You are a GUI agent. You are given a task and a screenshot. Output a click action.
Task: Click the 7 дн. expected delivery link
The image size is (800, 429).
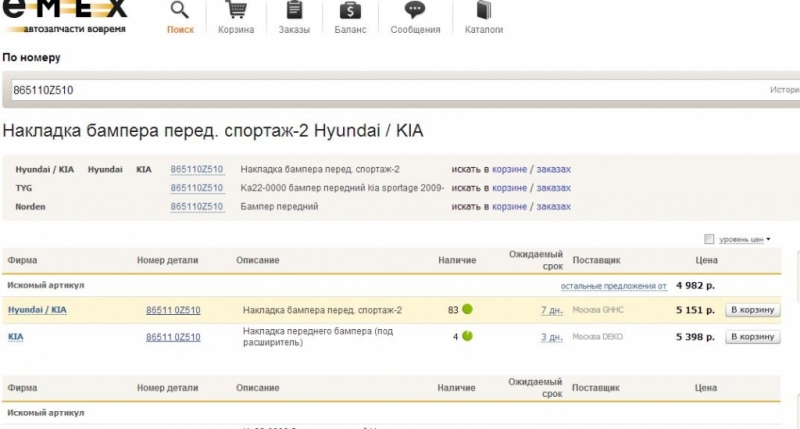pyautogui.click(x=551, y=310)
